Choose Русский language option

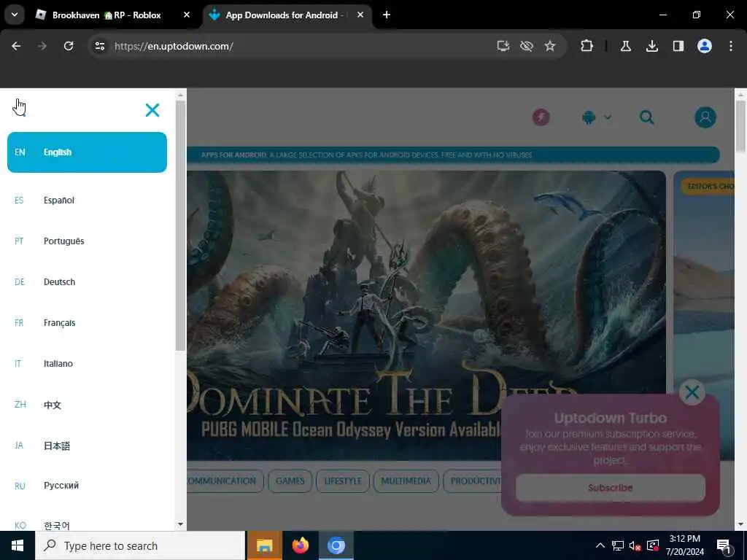click(x=88, y=486)
